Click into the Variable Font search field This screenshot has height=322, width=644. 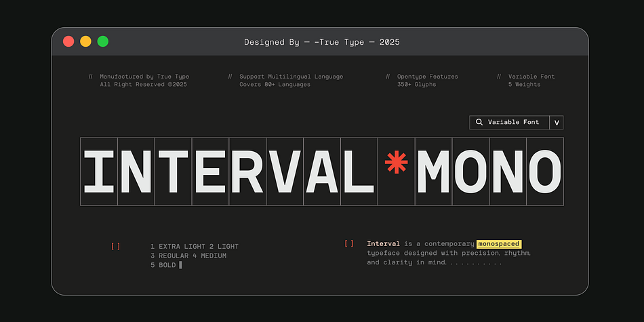point(509,123)
